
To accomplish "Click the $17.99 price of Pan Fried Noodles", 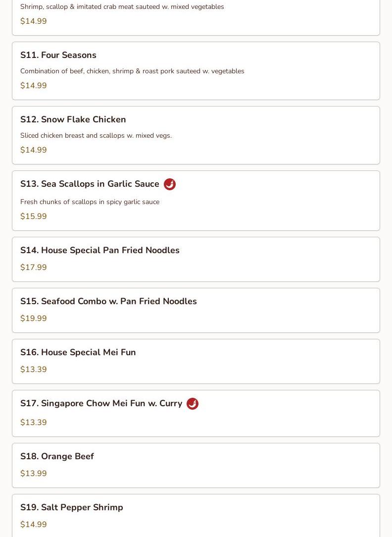I will coord(34,268).
